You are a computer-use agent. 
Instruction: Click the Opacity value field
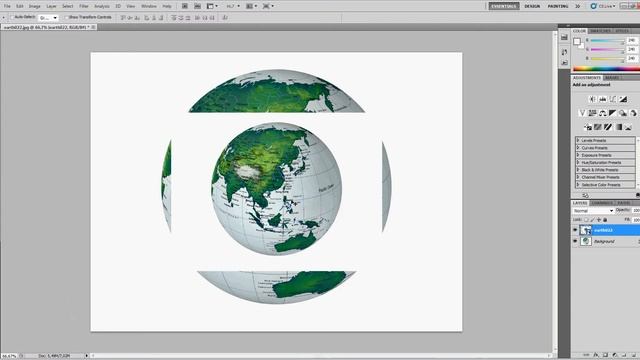pos(636,210)
